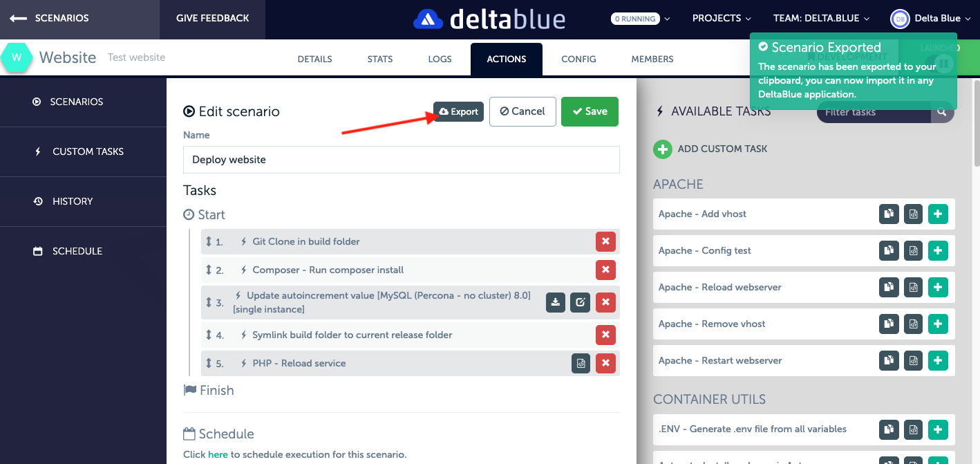Viewport: 980px width, 464px height.
Task: Delete the Symlink build folder task
Action: pyautogui.click(x=605, y=335)
